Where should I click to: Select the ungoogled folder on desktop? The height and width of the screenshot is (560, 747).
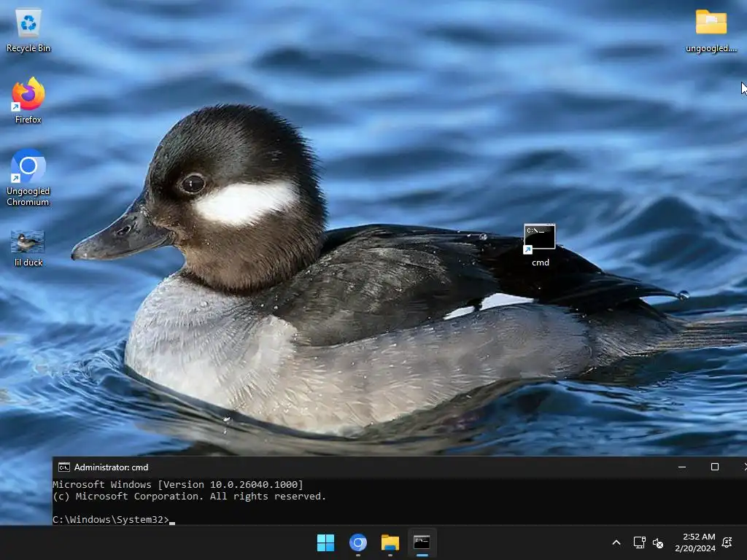click(711, 31)
